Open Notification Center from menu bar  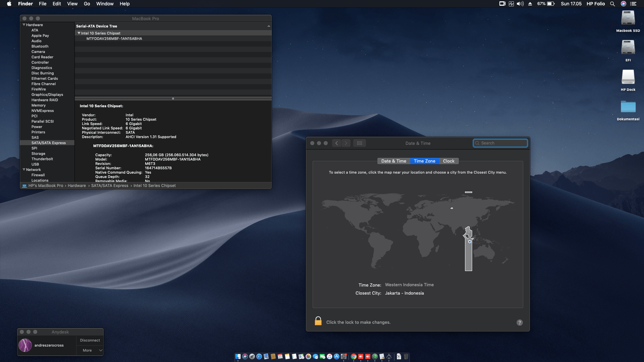click(x=633, y=4)
